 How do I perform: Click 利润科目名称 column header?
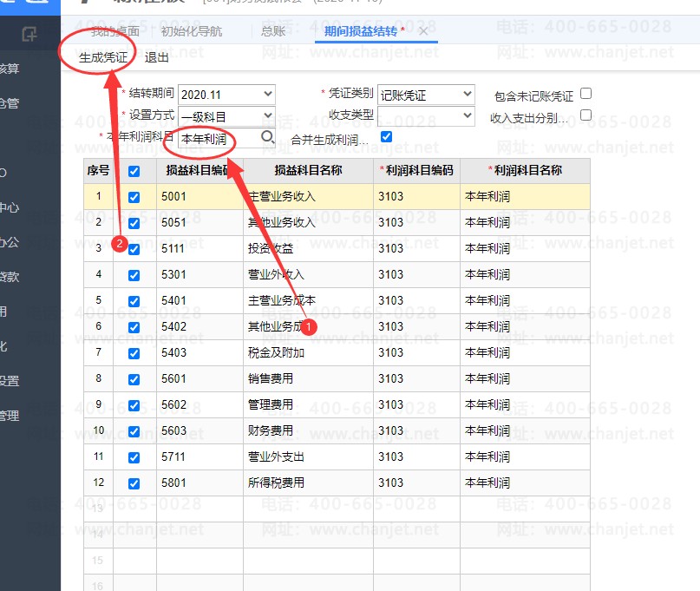(526, 170)
